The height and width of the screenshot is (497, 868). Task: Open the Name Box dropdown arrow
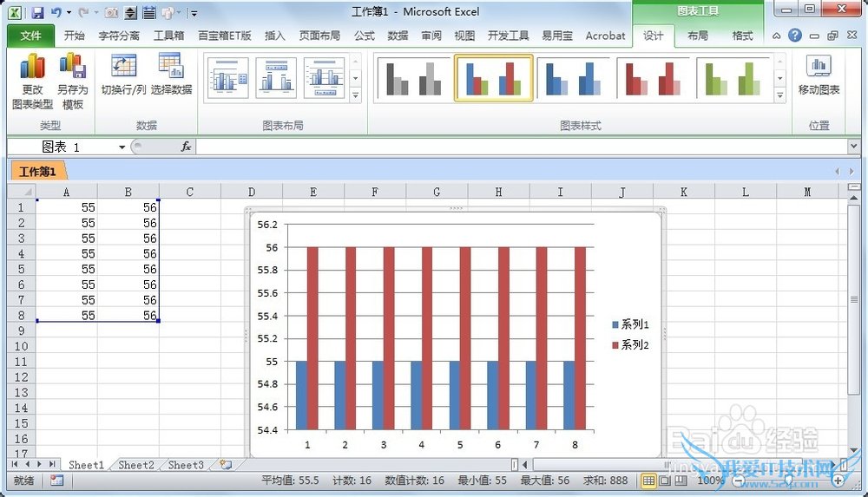pyautogui.click(x=122, y=147)
